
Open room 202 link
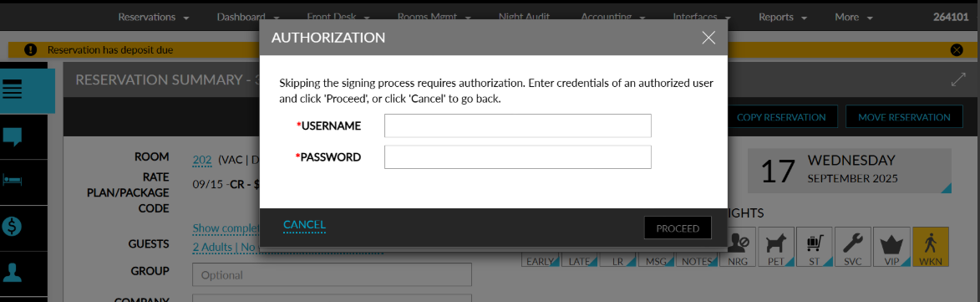click(202, 160)
